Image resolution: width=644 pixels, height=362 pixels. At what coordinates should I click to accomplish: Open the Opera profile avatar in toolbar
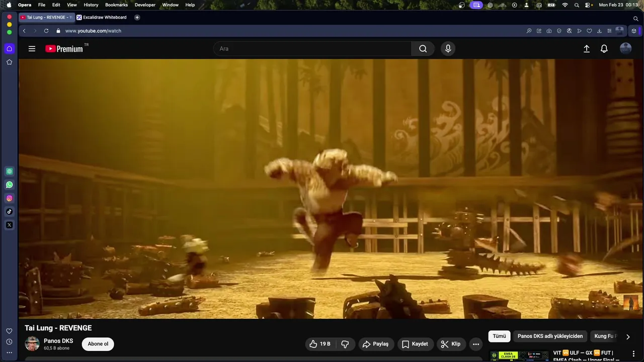[620, 31]
